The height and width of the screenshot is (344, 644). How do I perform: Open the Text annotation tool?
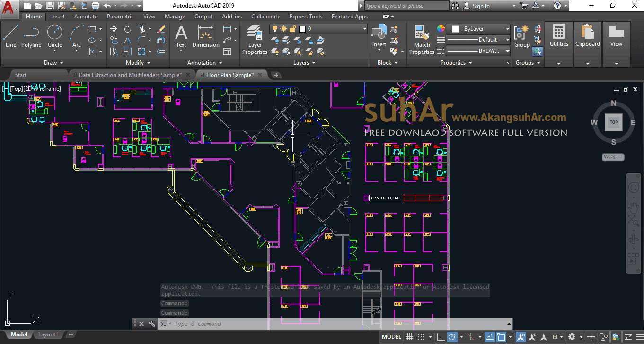181,36
